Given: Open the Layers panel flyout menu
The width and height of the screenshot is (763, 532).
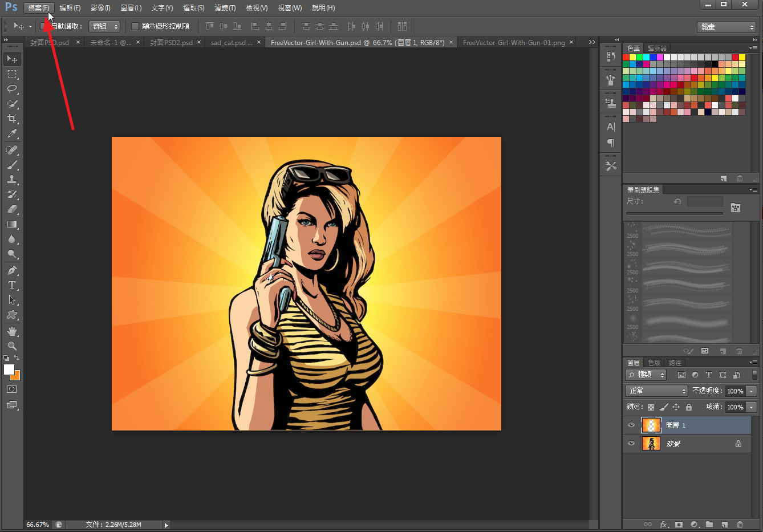Looking at the screenshot, I should (x=753, y=363).
